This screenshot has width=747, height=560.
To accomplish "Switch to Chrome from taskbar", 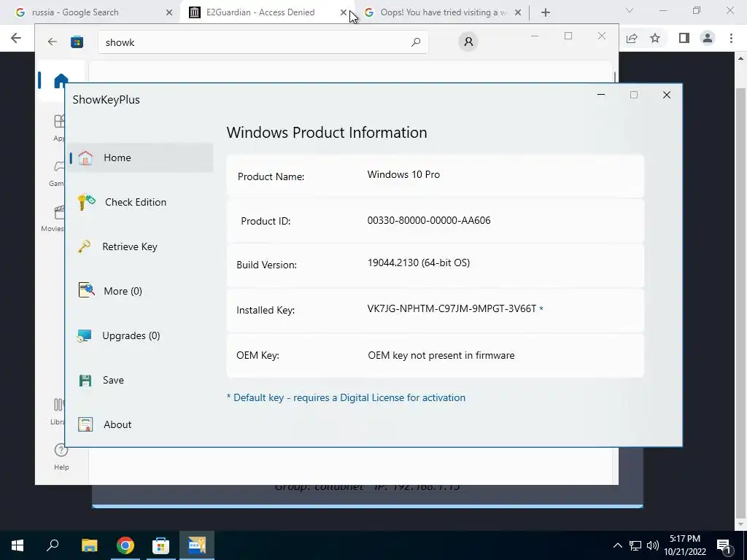I will click(125, 545).
